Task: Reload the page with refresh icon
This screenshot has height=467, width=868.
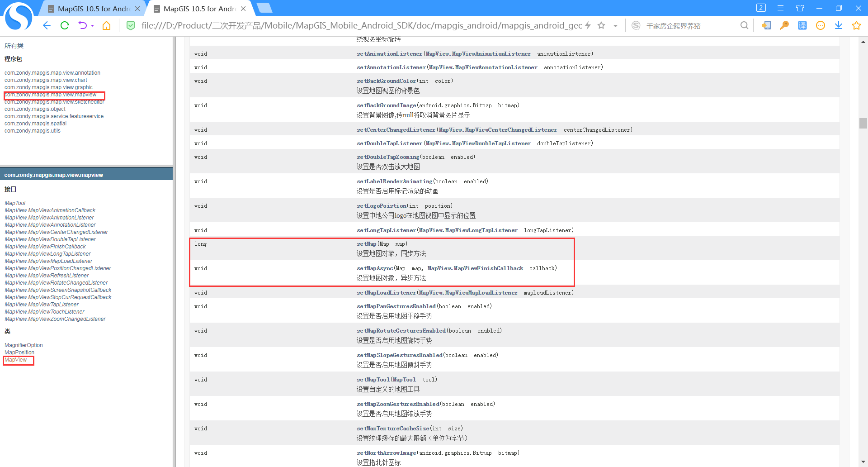Action: point(65,26)
